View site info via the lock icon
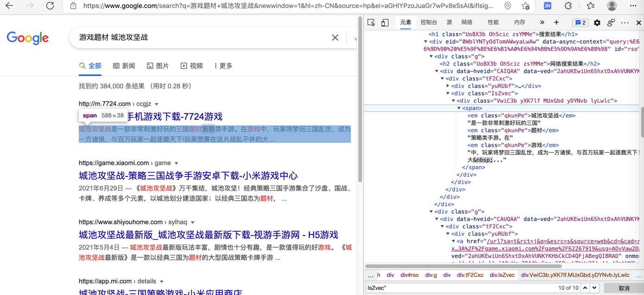The image size is (644, 295). [x=73, y=6]
